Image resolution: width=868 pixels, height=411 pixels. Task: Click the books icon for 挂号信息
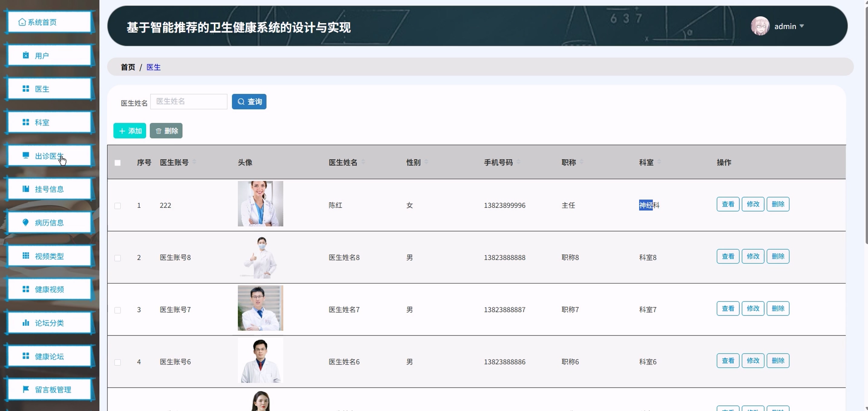(26, 189)
